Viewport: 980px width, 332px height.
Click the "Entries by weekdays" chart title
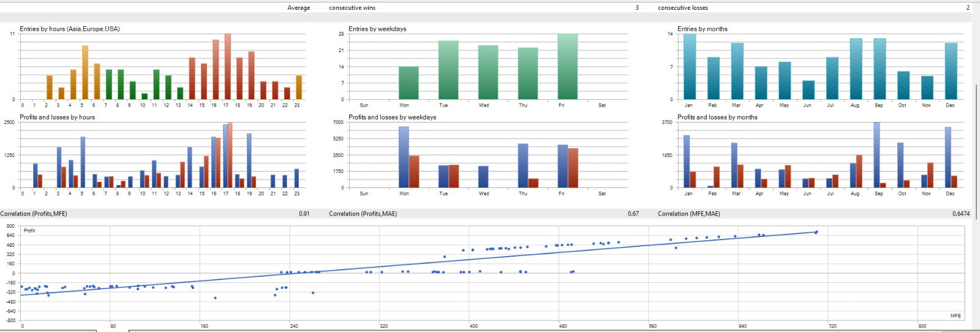377,29
